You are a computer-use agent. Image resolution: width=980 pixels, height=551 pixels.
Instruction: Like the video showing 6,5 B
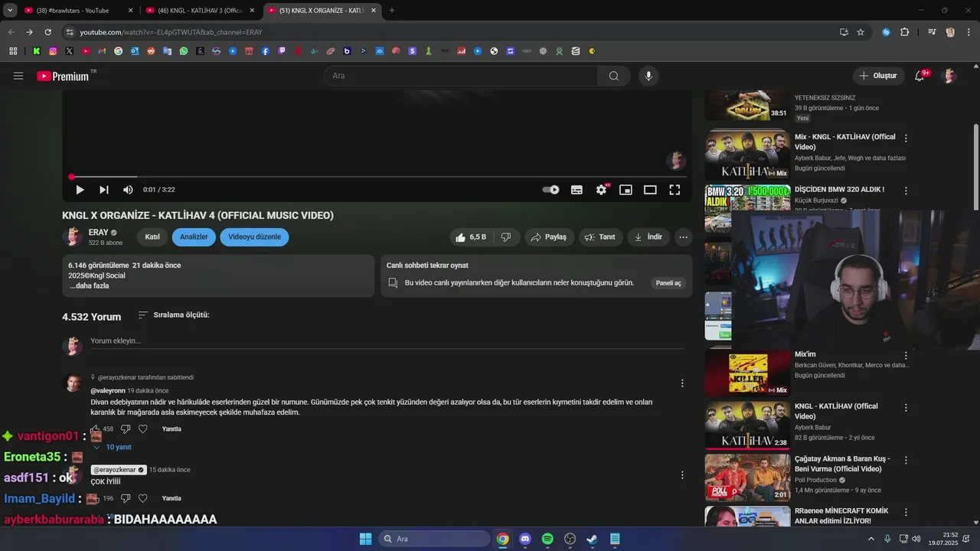tap(470, 237)
